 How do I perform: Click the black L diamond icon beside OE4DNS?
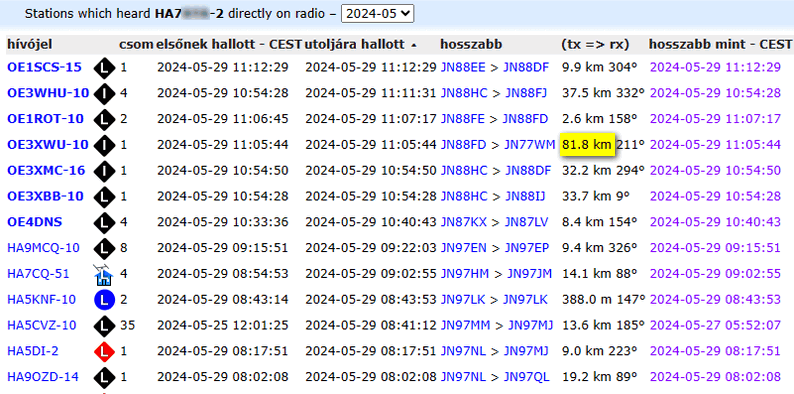(104, 222)
